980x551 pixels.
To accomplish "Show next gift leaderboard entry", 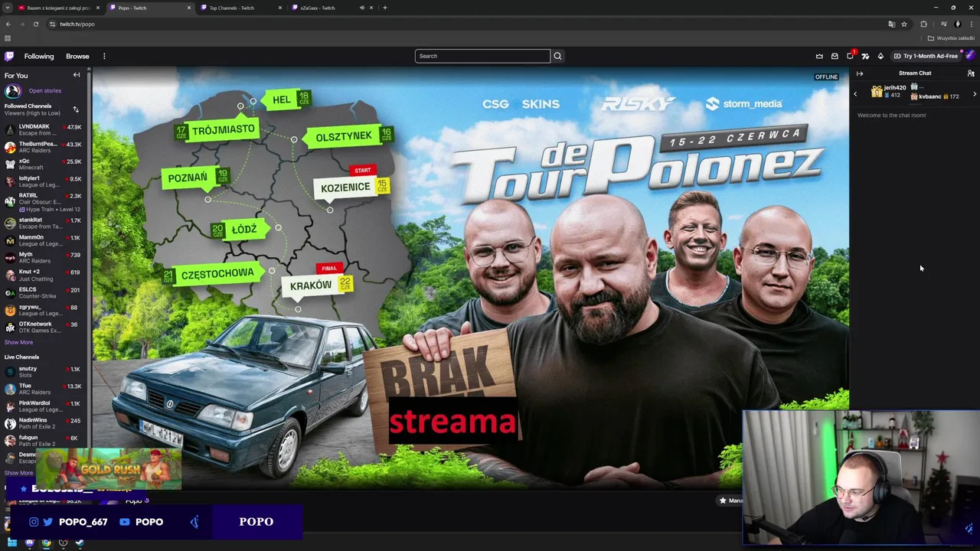I will click(975, 94).
